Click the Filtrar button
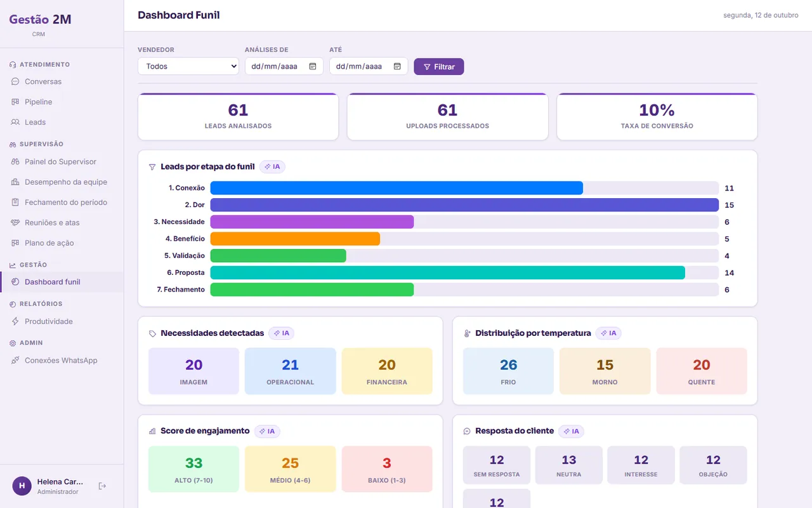The image size is (812, 508). [x=439, y=67]
